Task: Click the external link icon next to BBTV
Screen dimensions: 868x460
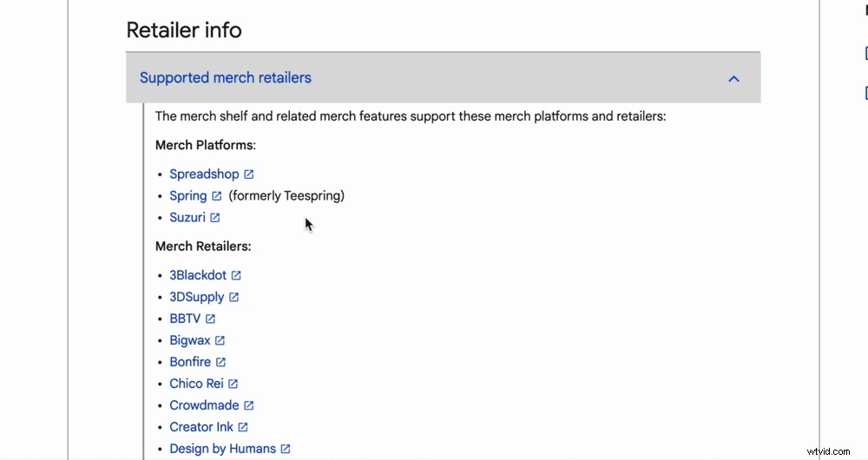Action: click(x=211, y=319)
